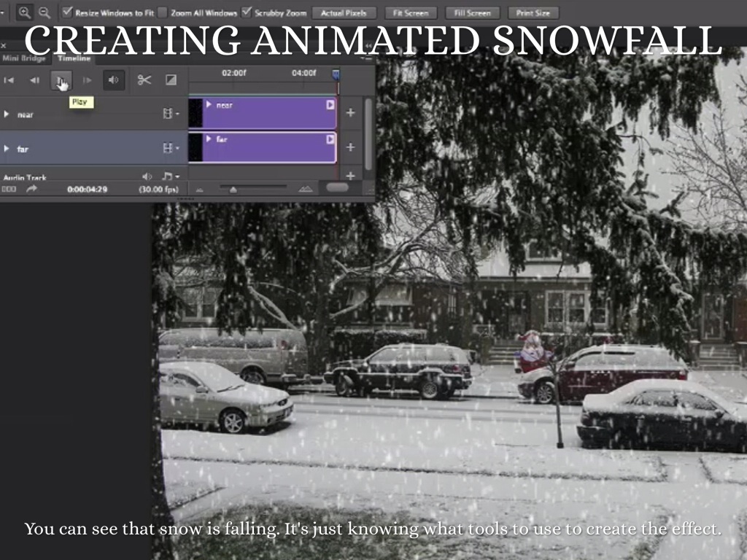Advance to the next frame
Viewport: 747px width, 560px height.
pyautogui.click(x=87, y=80)
